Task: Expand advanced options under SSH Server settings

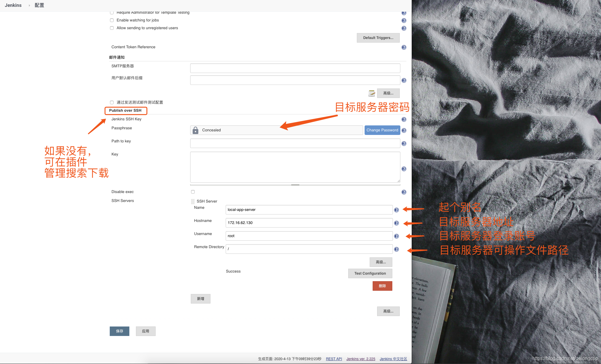Action: click(x=381, y=262)
